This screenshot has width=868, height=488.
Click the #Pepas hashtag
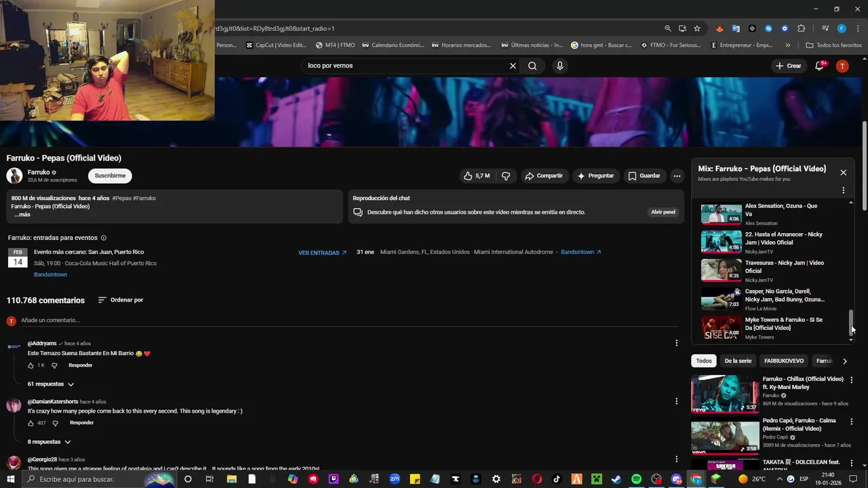pyautogui.click(x=121, y=199)
